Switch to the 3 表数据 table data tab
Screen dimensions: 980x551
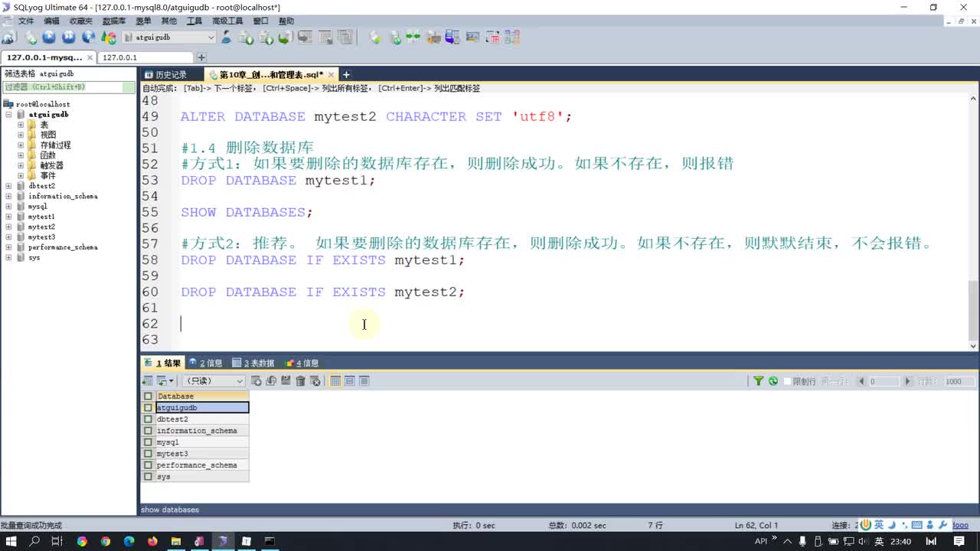pos(253,363)
